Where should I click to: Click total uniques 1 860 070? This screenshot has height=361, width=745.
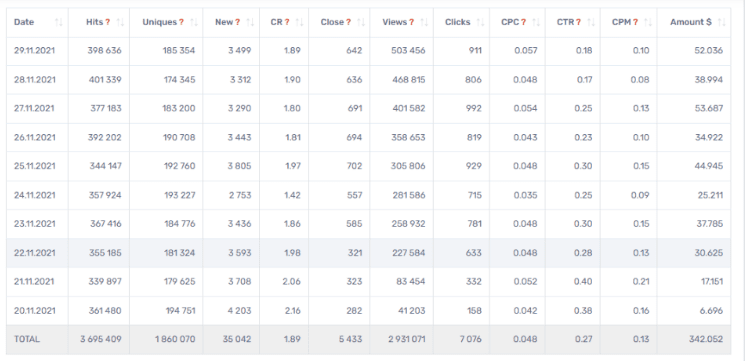tap(174, 340)
